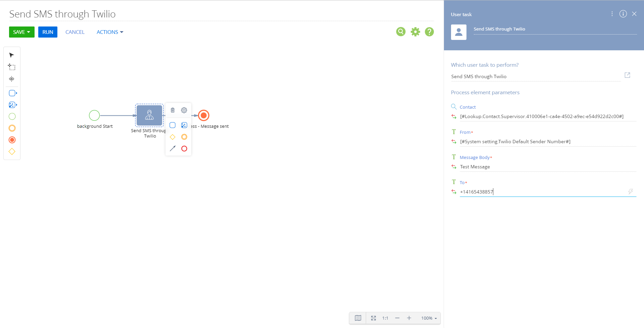This screenshot has height=328, width=644.
Task: Activate the lasso multi-select tool
Action: pos(12,67)
